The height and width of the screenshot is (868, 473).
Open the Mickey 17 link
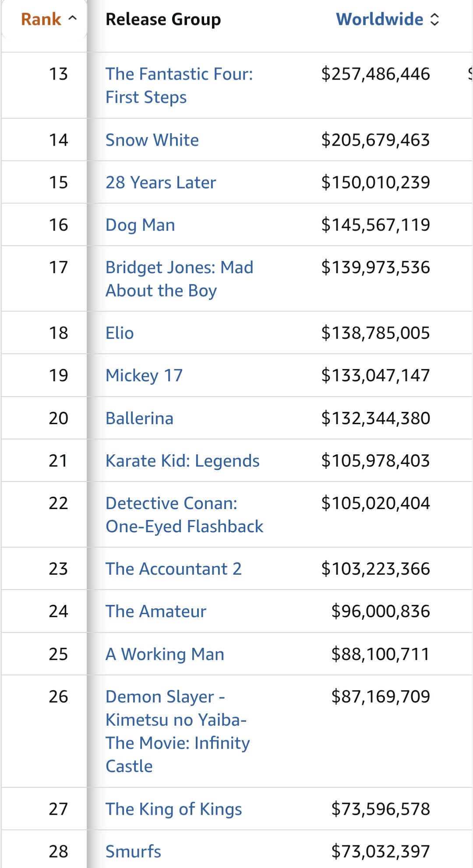pyautogui.click(x=144, y=376)
